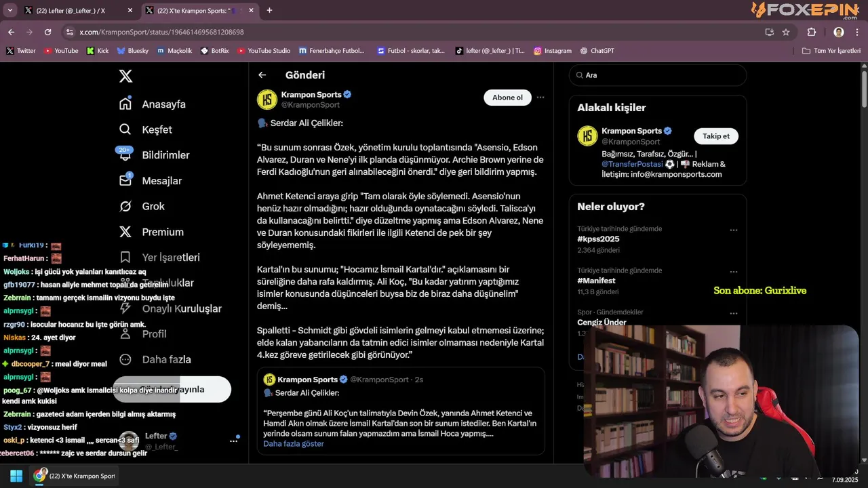This screenshot has width=868, height=488.
Task: Open Anasayfa home icon
Action: click(125, 104)
